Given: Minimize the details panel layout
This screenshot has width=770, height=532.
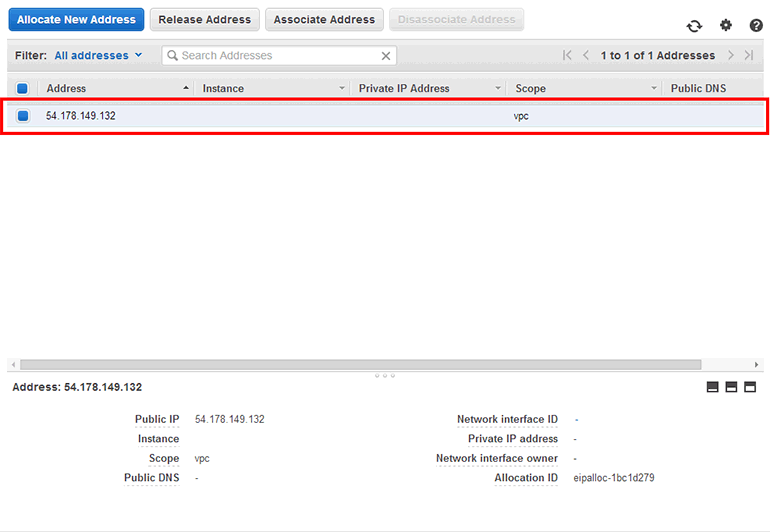Looking at the screenshot, I should point(713,387).
